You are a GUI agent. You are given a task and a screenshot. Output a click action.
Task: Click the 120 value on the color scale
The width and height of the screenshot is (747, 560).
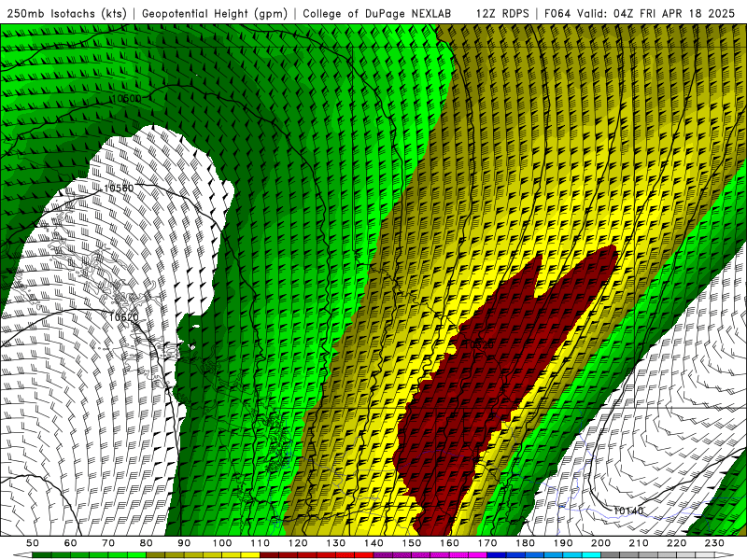pyautogui.click(x=298, y=543)
